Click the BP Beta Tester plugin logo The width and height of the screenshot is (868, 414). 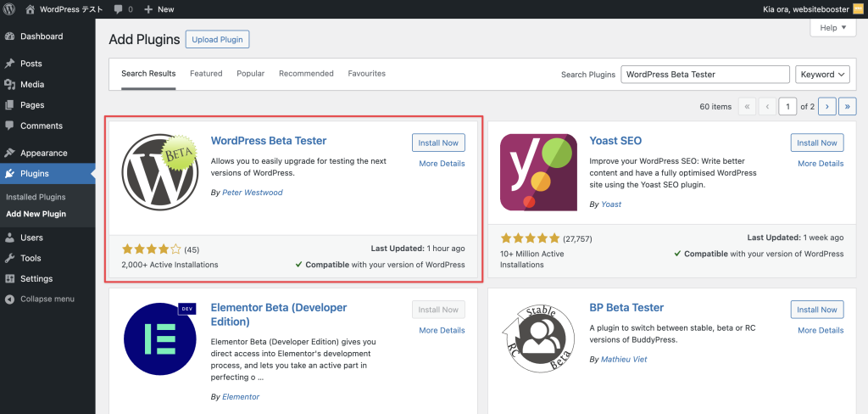click(538, 339)
